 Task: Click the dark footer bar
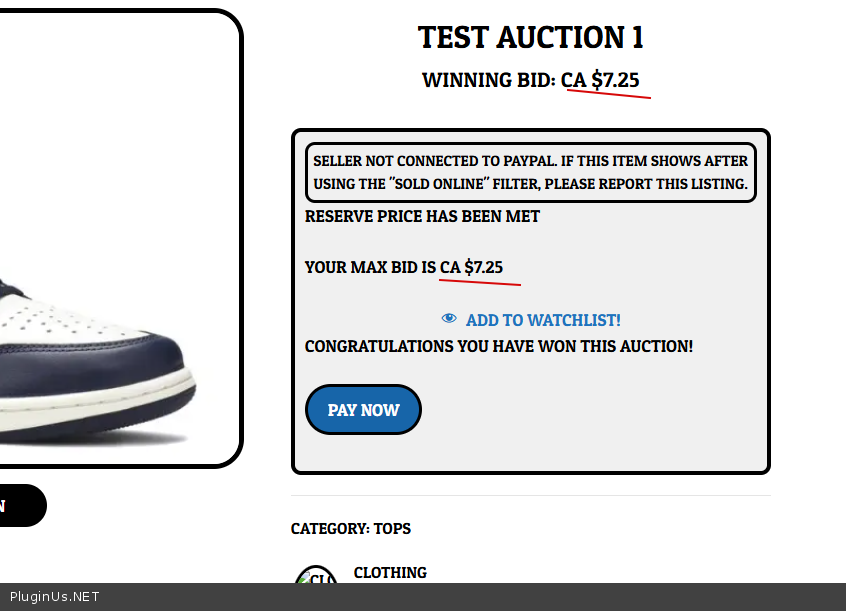(423, 597)
